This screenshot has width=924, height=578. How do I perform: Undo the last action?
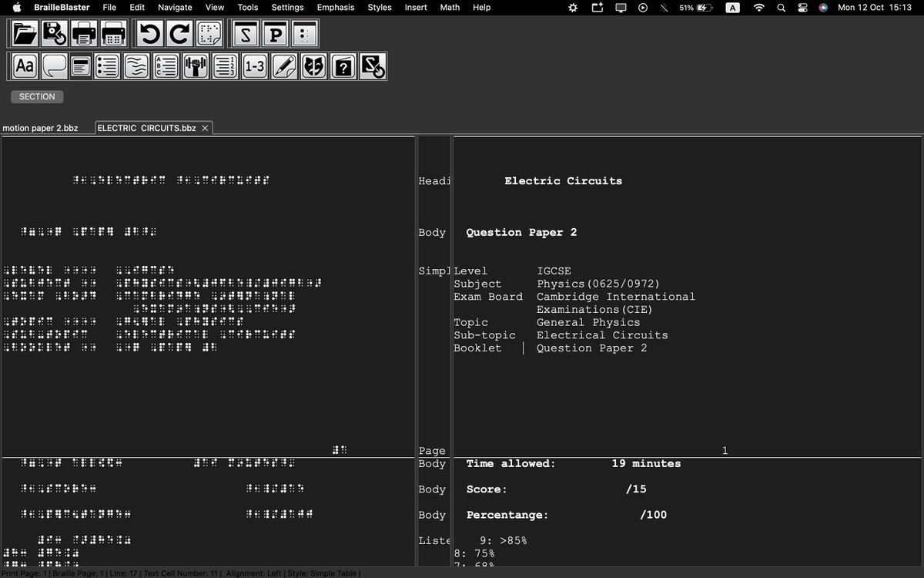coord(150,34)
